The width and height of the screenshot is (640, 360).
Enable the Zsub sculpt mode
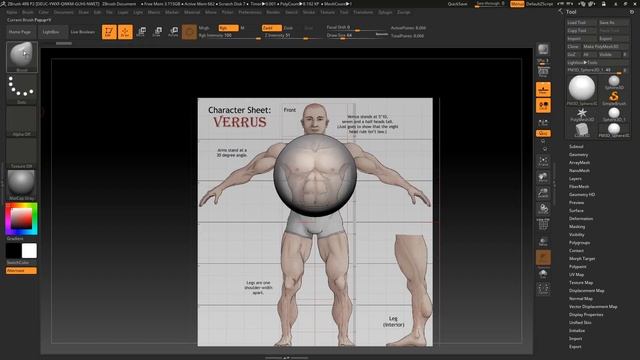[x=288, y=28]
